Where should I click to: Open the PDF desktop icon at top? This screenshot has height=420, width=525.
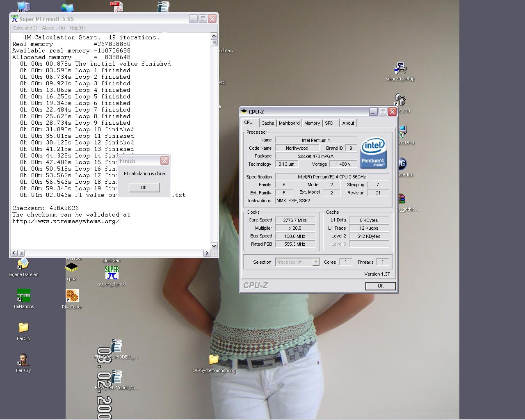click(x=116, y=6)
